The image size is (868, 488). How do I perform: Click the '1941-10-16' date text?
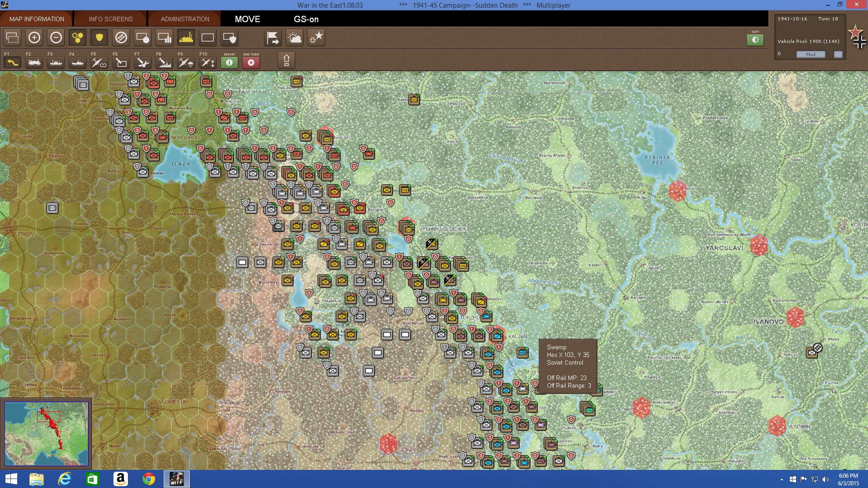[793, 19]
